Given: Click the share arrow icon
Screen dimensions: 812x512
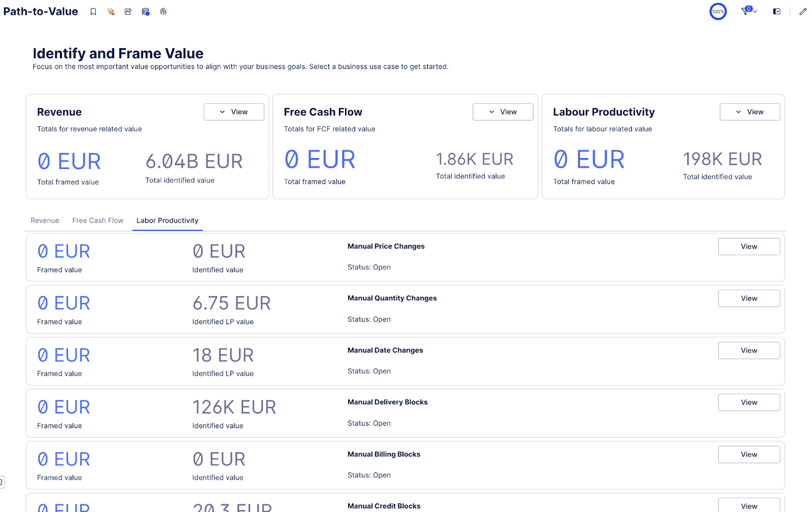Looking at the screenshot, I should tap(128, 12).
